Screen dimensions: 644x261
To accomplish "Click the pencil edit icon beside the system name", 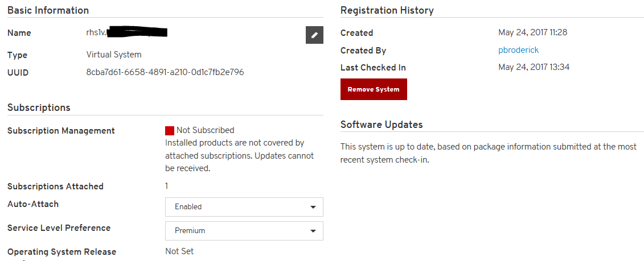I will coord(314,35).
